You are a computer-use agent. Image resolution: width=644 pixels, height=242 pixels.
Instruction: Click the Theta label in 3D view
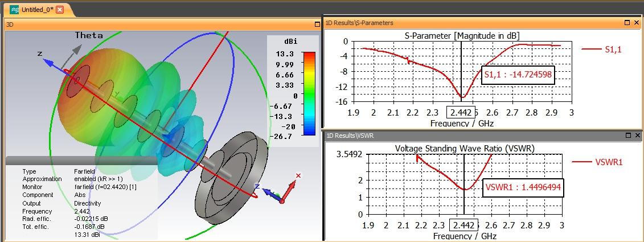[x=89, y=35]
